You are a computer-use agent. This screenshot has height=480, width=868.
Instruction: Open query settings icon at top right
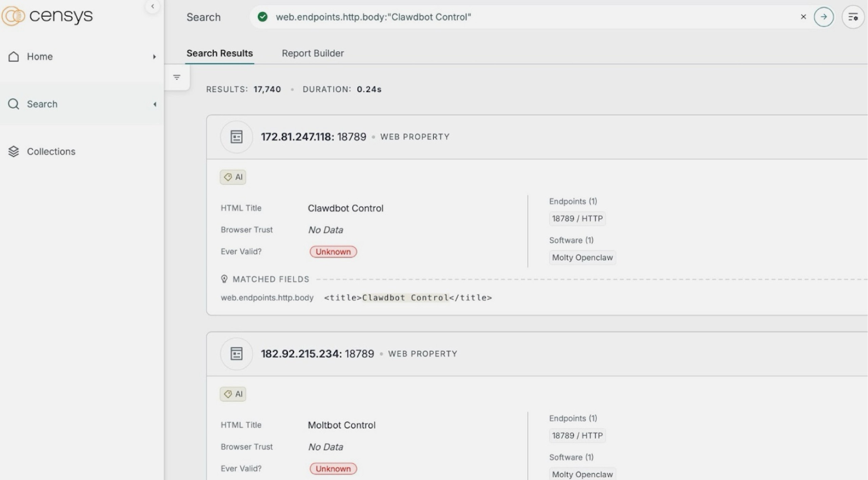pyautogui.click(x=853, y=17)
